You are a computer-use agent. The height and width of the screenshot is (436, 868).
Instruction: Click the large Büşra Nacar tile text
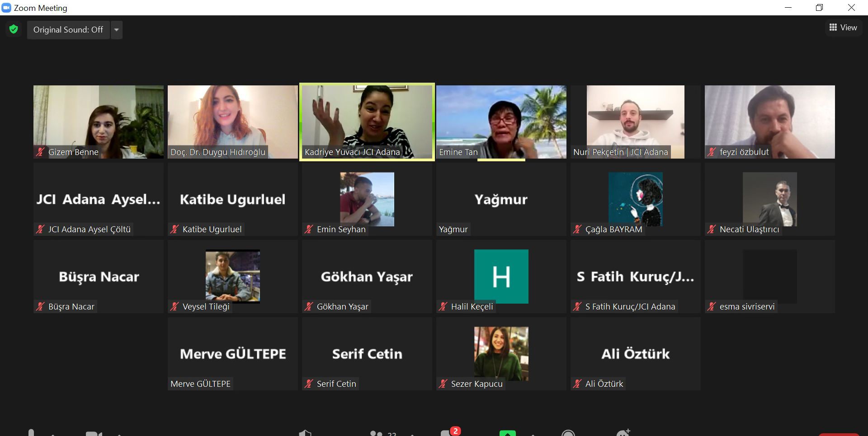(99, 277)
